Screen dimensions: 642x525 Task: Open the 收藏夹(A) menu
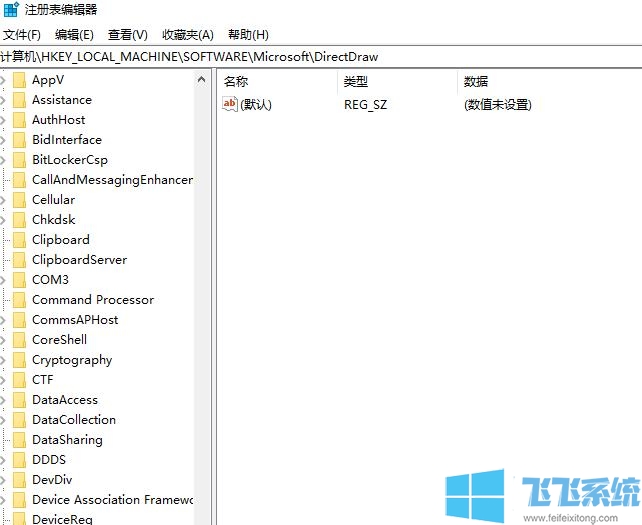188,35
